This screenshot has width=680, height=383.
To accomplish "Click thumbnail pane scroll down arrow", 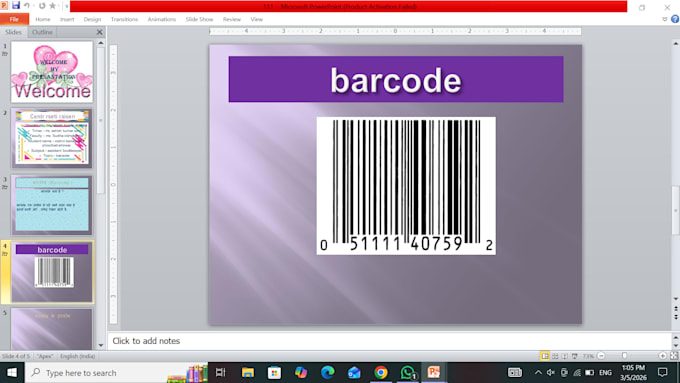I will pyautogui.click(x=101, y=345).
